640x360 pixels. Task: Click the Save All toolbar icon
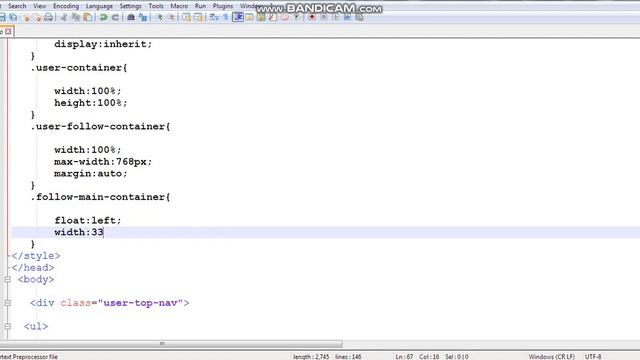[13, 17]
